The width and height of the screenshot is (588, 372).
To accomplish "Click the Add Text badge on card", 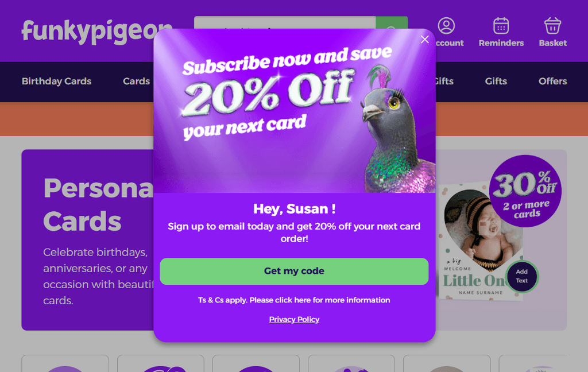I will point(521,276).
